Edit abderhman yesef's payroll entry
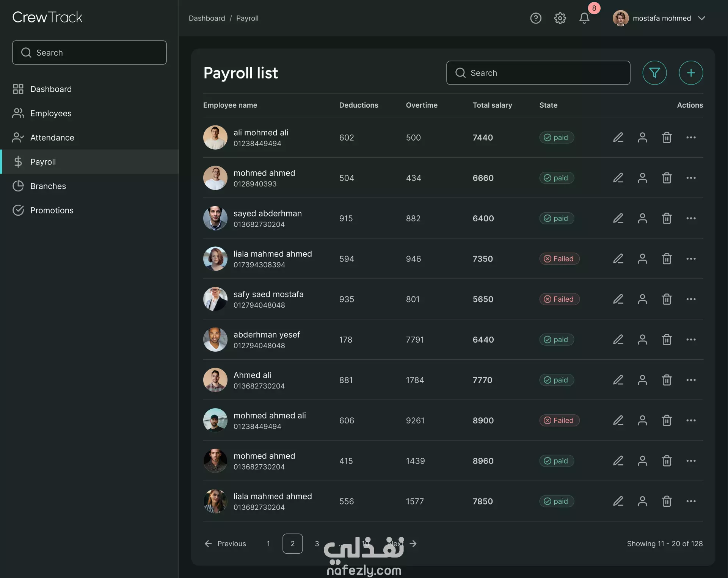The height and width of the screenshot is (578, 728). (x=618, y=340)
